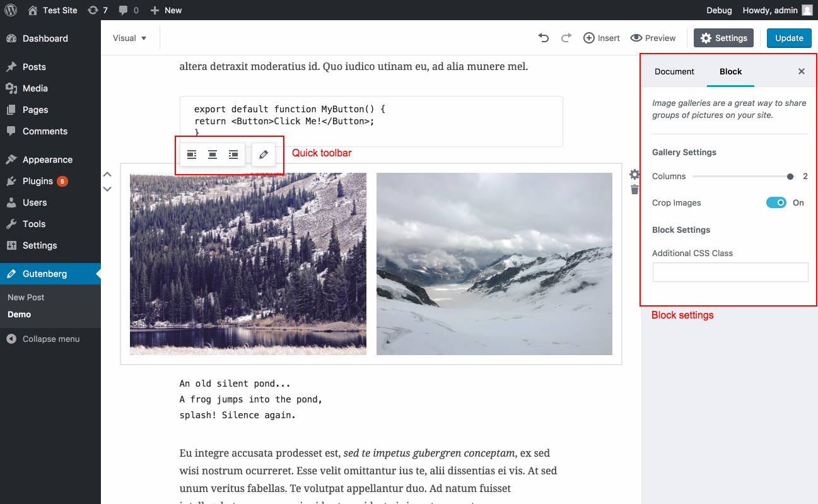Click New in the admin bar
Viewport: 818px width, 504px height.
[167, 10]
